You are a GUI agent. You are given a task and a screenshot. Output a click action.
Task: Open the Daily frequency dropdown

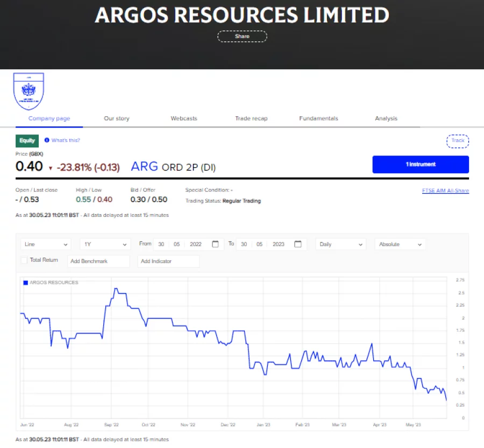tap(340, 244)
